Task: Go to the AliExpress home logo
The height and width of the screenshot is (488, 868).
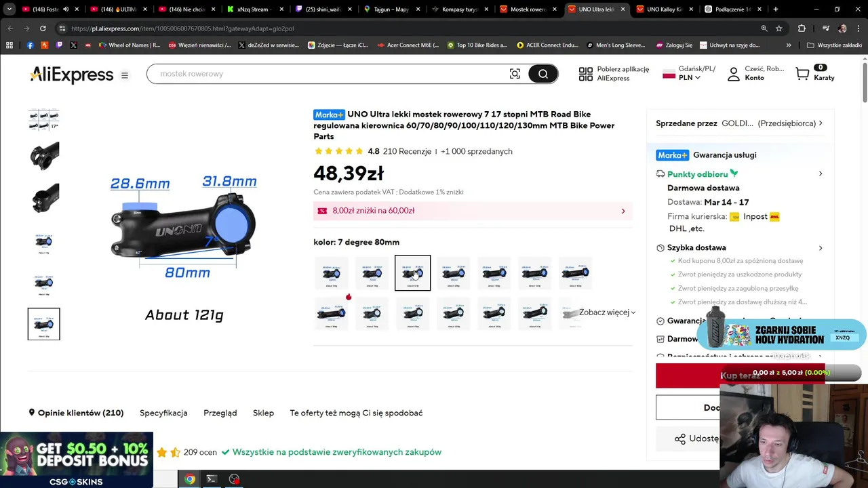Action: [71, 75]
